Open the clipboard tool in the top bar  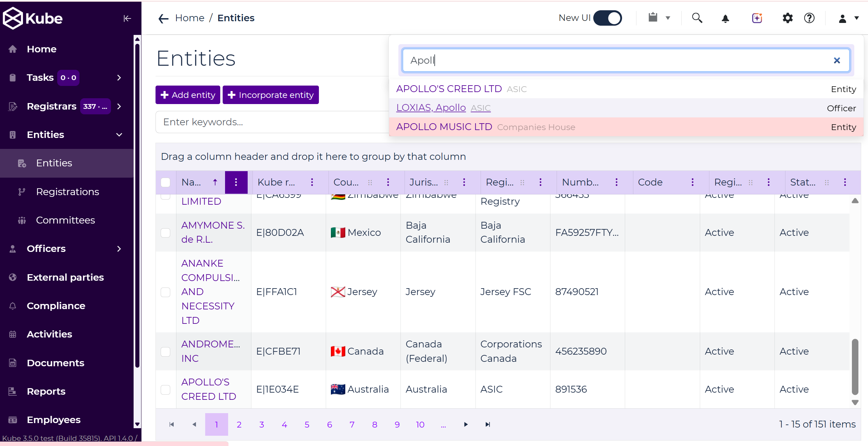[x=653, y=17]
